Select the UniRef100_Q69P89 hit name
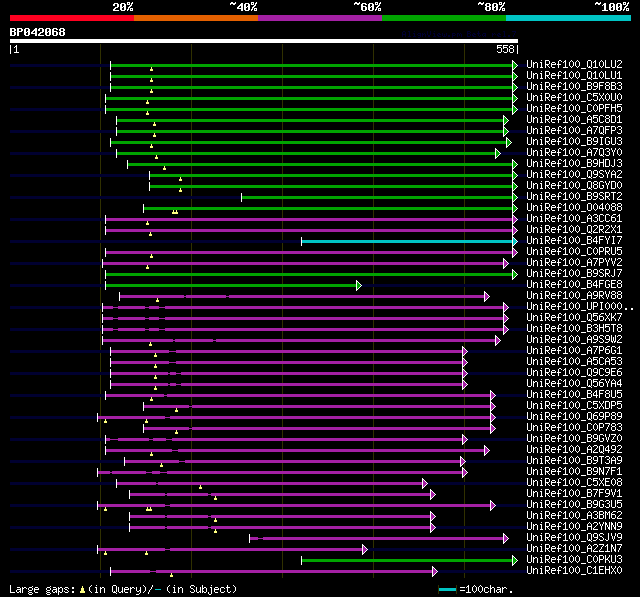Image resolution: width=640 pixels, height=597 pixels. pos(574,417)
